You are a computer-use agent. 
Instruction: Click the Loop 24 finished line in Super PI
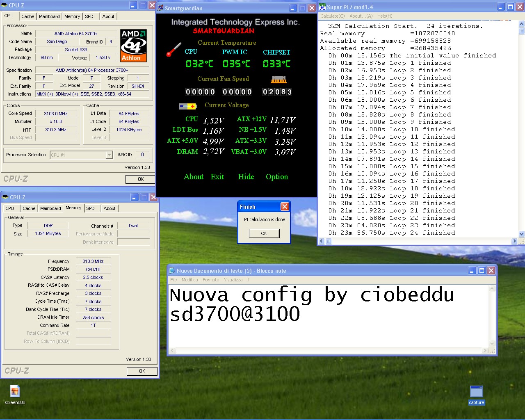coord(392,233)
